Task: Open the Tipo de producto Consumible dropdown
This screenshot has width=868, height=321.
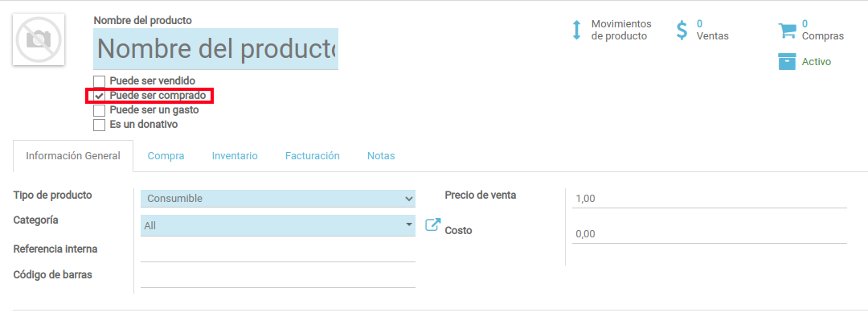Action: 278,199
